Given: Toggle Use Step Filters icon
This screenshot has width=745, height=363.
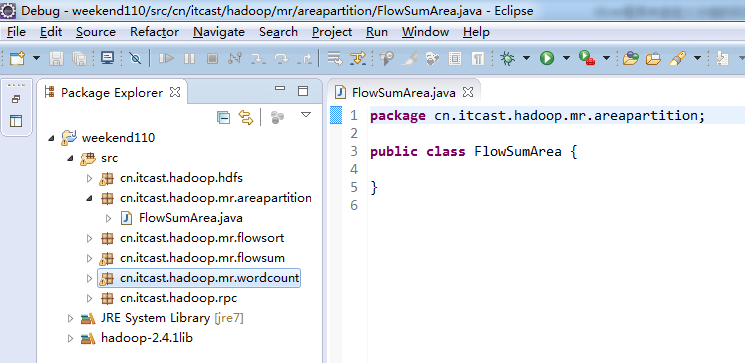Looking at the screenshot, I should tap(358, 58).
